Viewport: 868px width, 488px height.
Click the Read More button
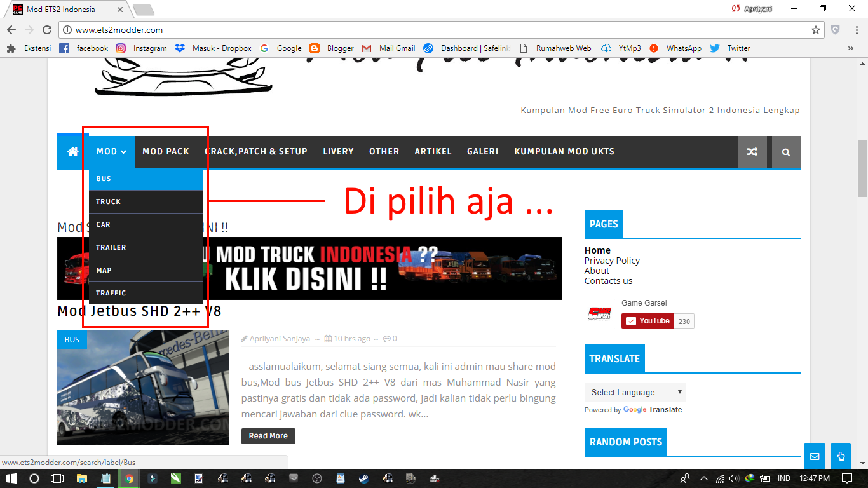click(268, 436)
